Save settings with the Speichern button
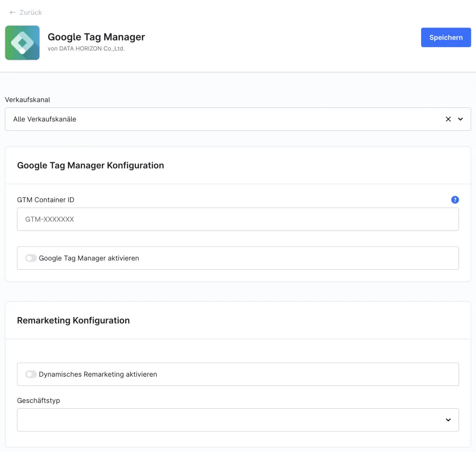476x452 pixels. pos(446,37)
